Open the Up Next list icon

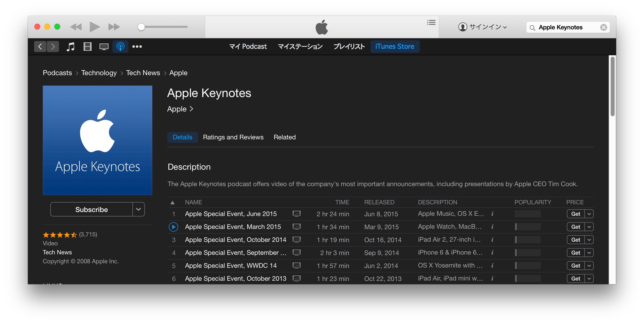click(x=431, y=22)
